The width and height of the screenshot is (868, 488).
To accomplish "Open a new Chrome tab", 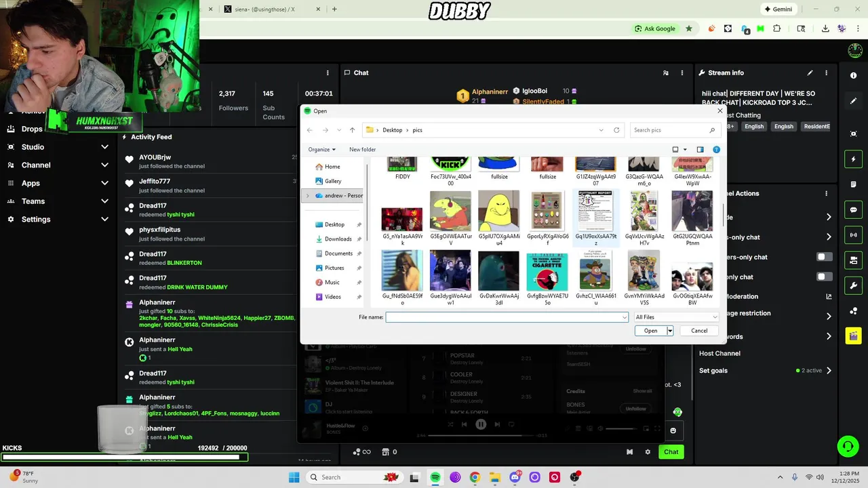I will click(334, 9).
